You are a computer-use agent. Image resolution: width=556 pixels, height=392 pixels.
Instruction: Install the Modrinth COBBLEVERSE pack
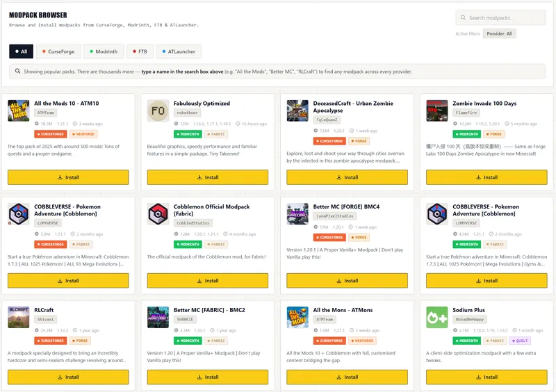click(486, 281)
